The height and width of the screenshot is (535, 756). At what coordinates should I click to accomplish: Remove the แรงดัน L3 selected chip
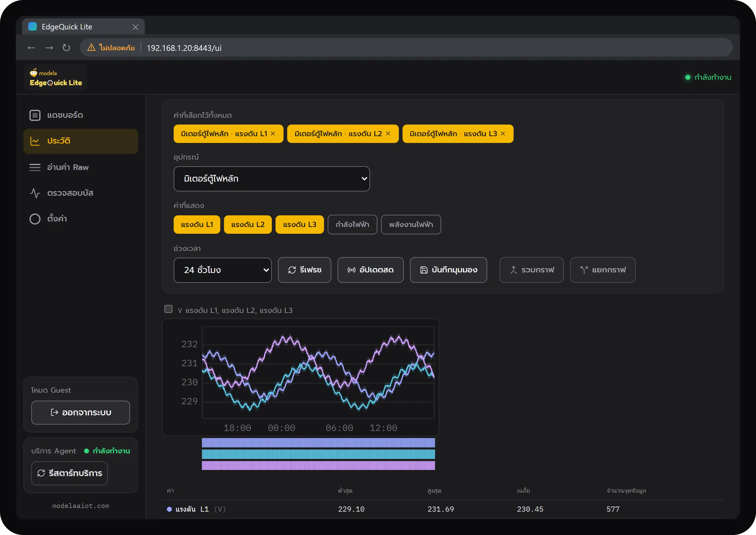point(503,133)
